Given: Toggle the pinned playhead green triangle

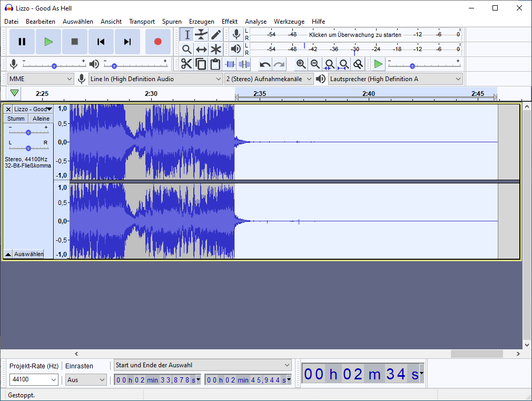Looking at the screenshot, I should [15, 93].
